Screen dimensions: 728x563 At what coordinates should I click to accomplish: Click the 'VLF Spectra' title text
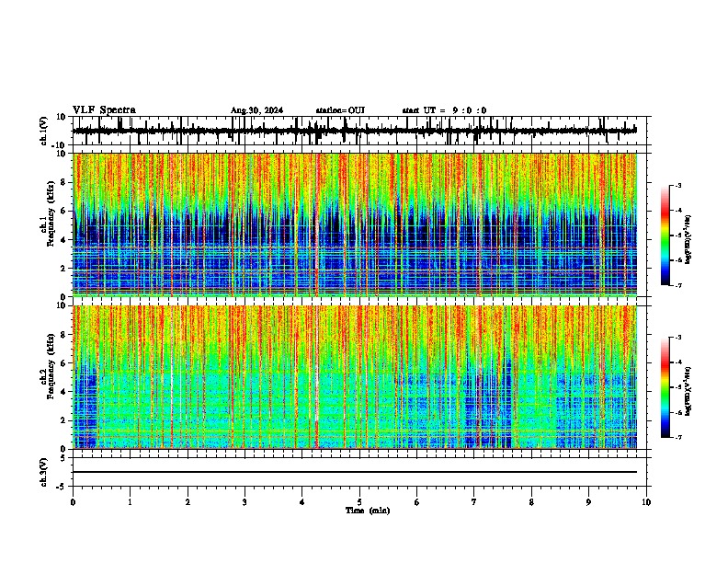104,110
